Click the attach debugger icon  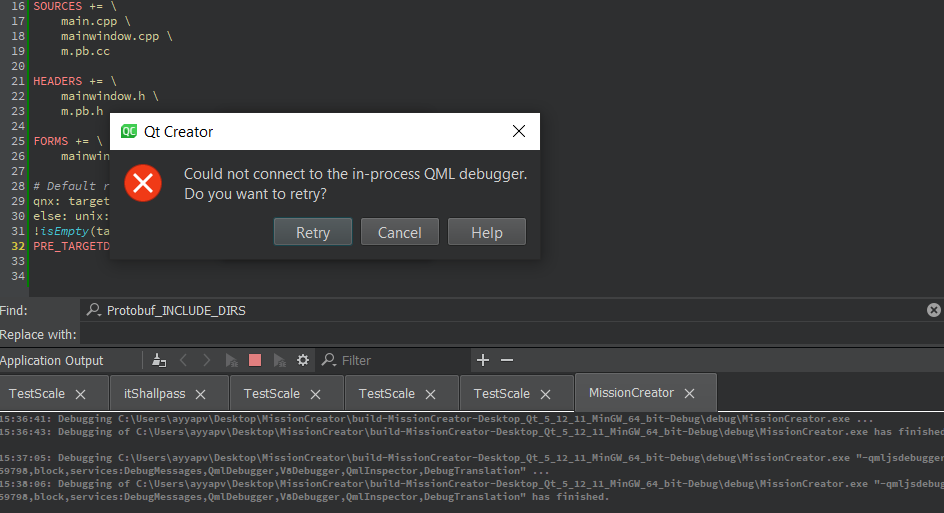pos(279,360)
